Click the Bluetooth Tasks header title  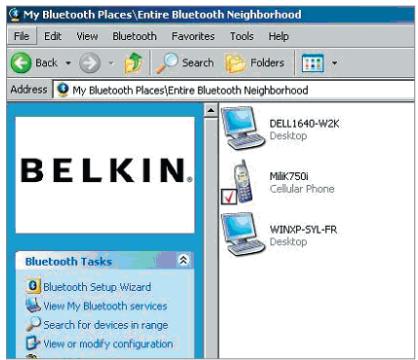(69, 262)
